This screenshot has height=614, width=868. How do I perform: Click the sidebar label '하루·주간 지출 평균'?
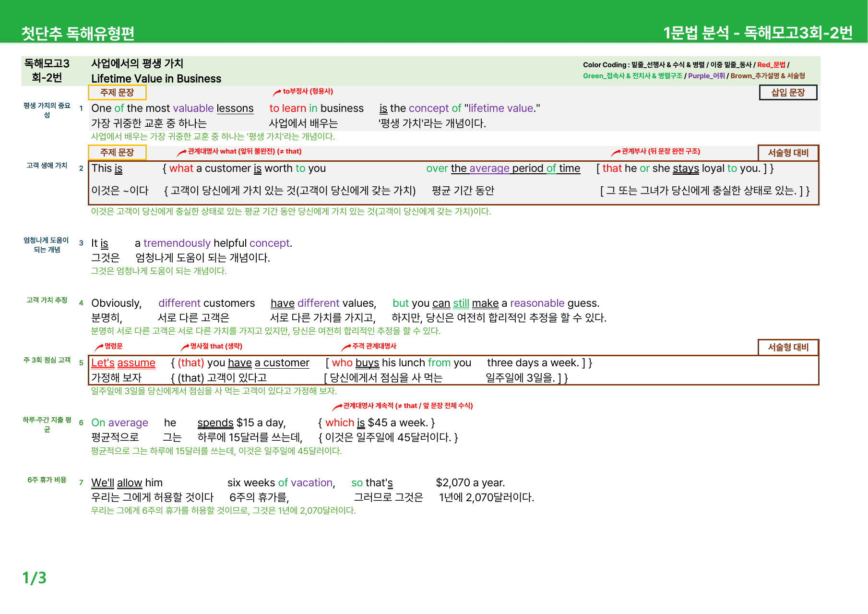pyautogui.click(x=47, y=424)
